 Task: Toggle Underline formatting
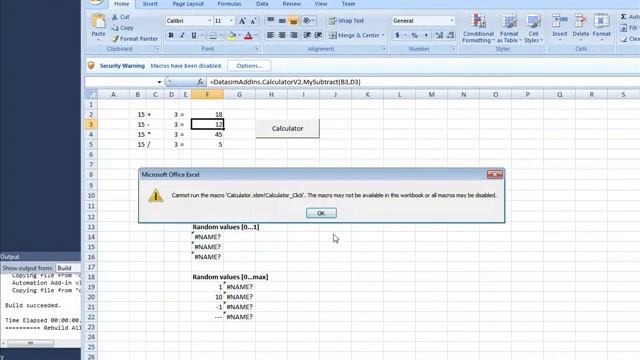click(x=194, y=36)
